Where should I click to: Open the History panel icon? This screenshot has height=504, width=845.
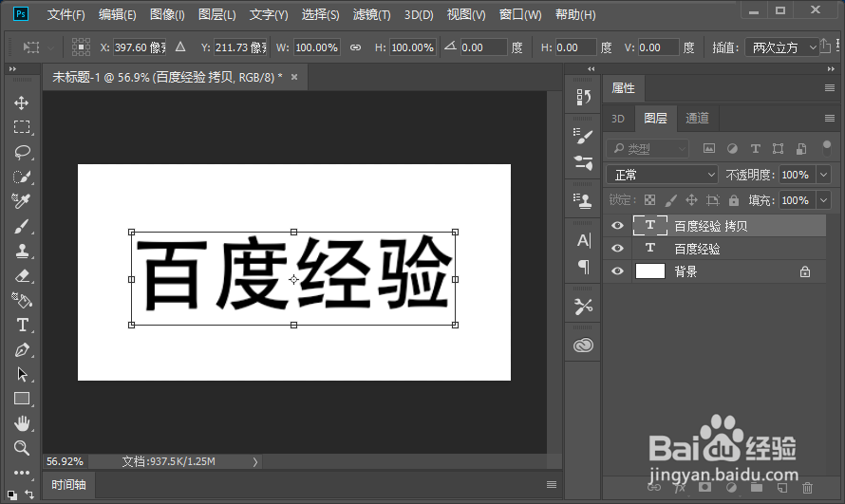coord(583,97)
